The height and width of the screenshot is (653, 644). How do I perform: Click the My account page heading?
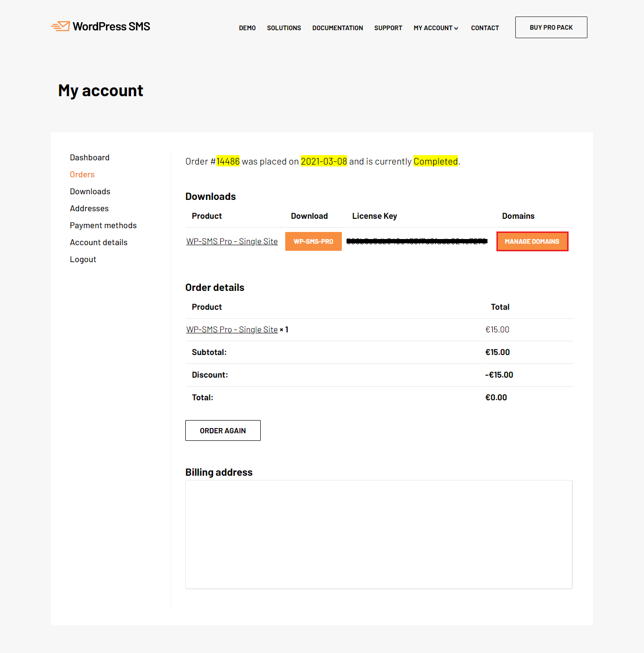[x=101, y=91]
